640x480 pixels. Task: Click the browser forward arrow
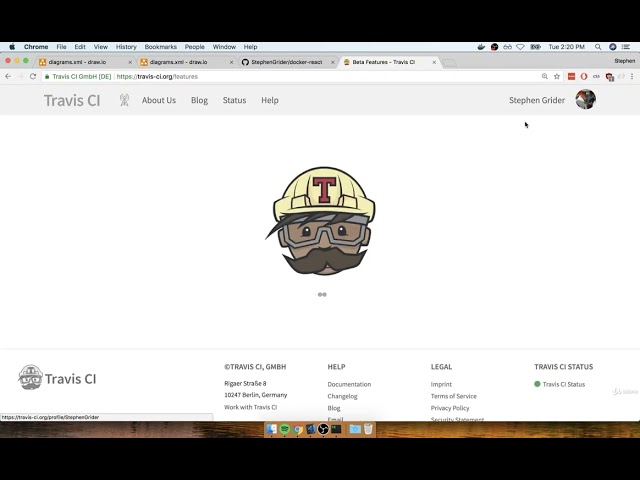[20, 76]
